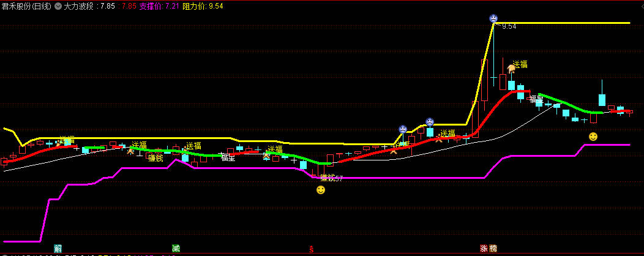The image size is (644, 256).
Task: Open the 解 event marker at chart bottom
Action: (58, 248)
